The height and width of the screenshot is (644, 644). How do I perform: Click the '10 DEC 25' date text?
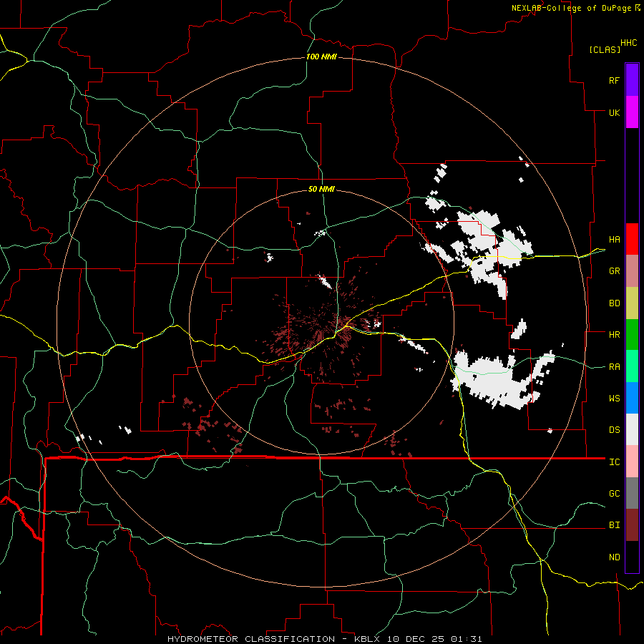click(x=416, y=639)
